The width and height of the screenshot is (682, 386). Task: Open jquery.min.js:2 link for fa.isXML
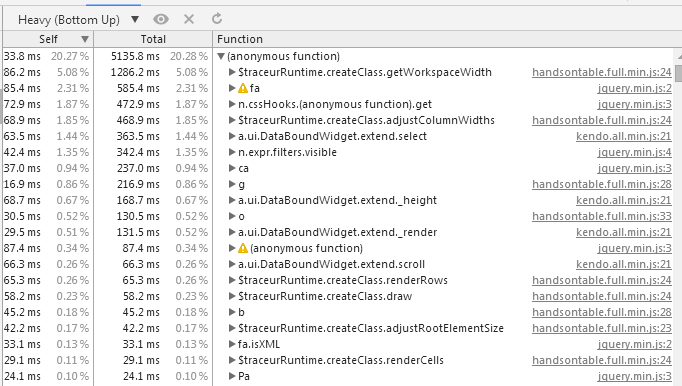pos(635,345)
